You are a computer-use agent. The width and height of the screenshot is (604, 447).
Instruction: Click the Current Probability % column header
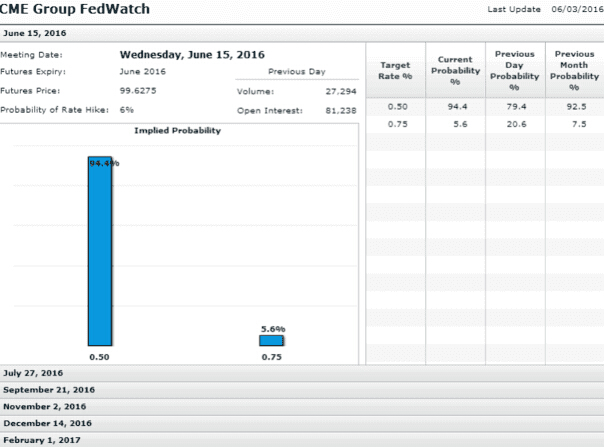click(x=455, y=70)
